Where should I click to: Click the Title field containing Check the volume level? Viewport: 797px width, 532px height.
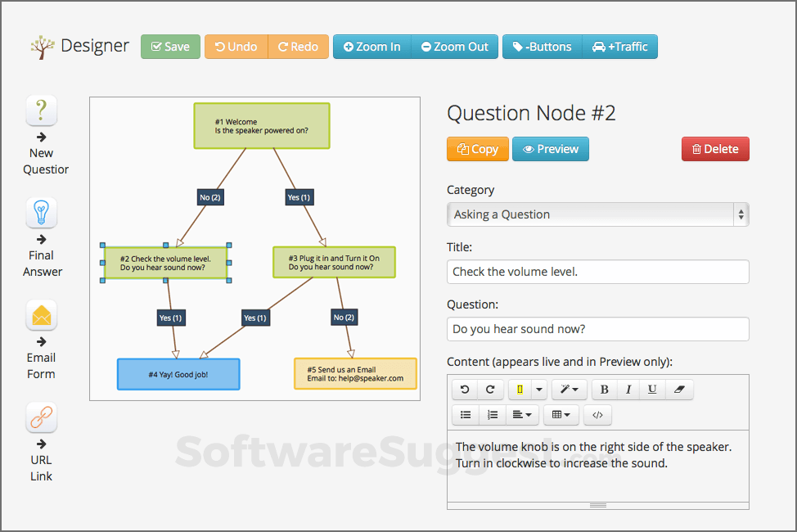pos(597,272)
